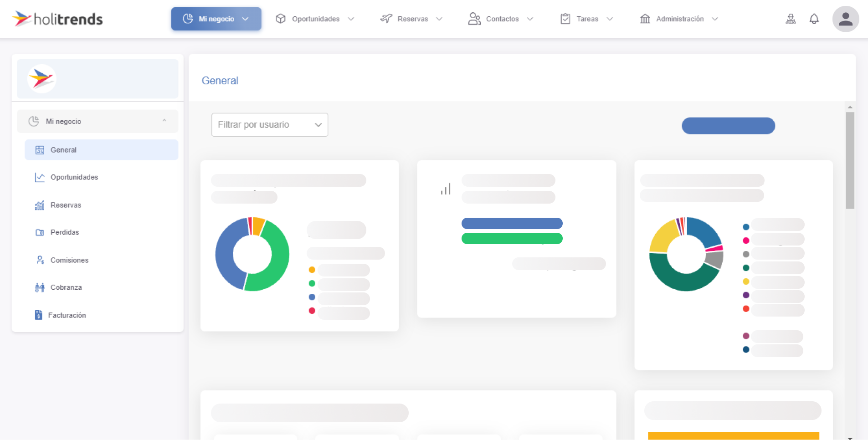This screenshot has width=868, height=440.
Task: Click the blue segment of left donut chart
Action: (x=225, y=254)
